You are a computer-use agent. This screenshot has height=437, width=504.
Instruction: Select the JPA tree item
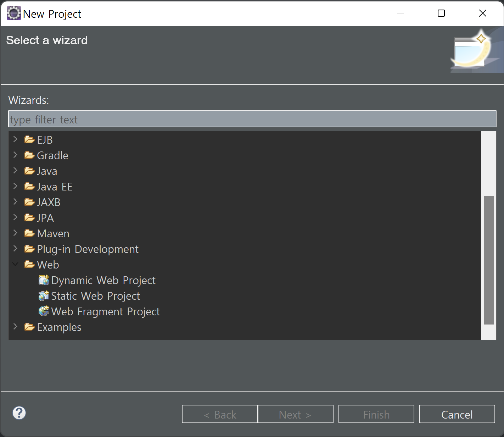point(45,218)
